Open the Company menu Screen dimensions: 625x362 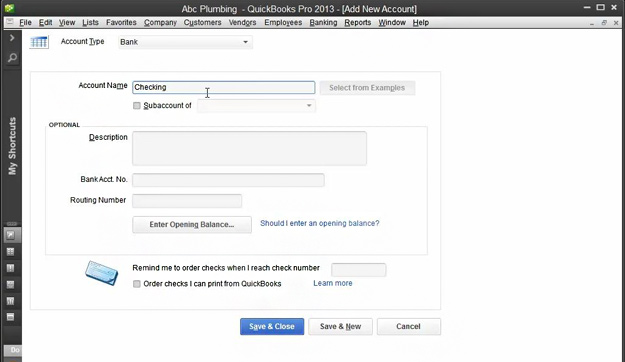[x=160, y=22]
